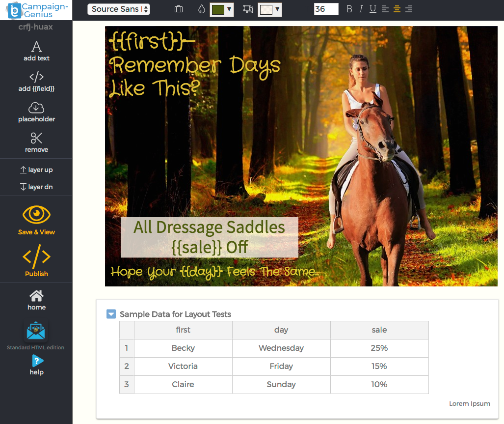Open help question mark icon
Image resolution: width=504 pixels, height=424 pixels.
tap(37, 361)
